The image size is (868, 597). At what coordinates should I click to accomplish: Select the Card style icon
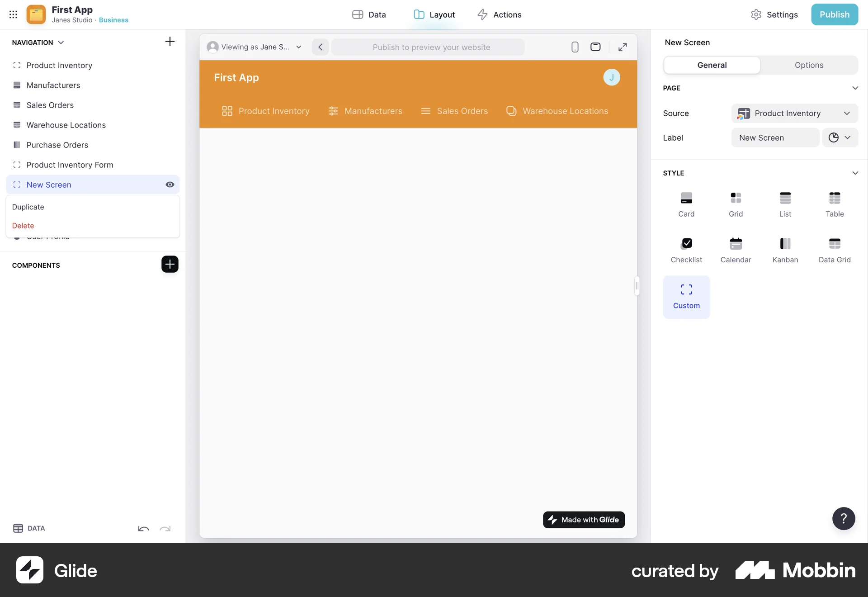[686, 204]
